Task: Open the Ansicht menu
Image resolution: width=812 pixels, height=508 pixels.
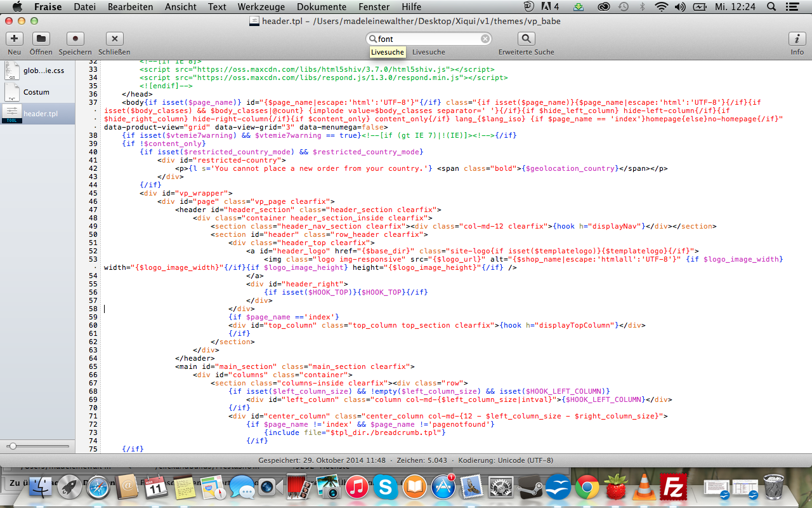Action: coord(180,7)
